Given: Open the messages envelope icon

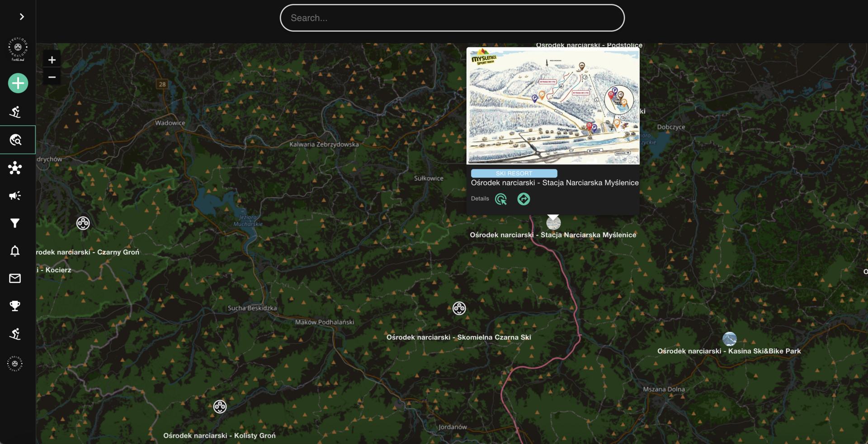Looking at the screenshot, I should 15,279.
